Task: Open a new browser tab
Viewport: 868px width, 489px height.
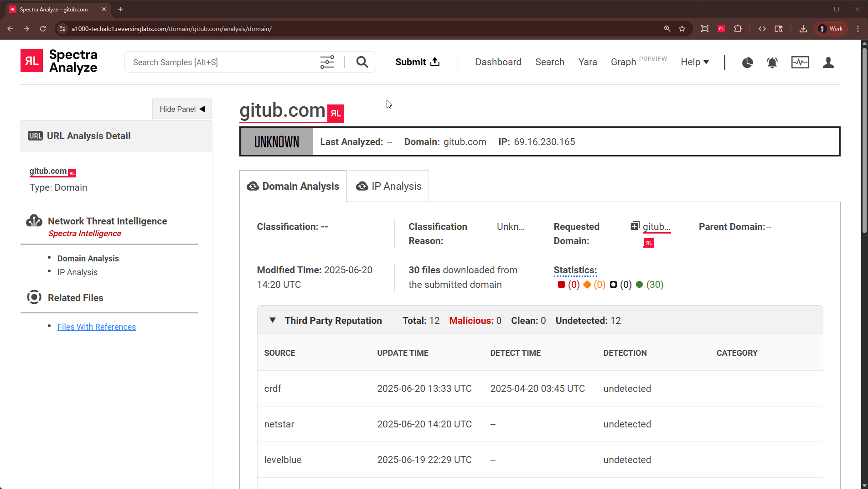Action: (x=120, y=9)
